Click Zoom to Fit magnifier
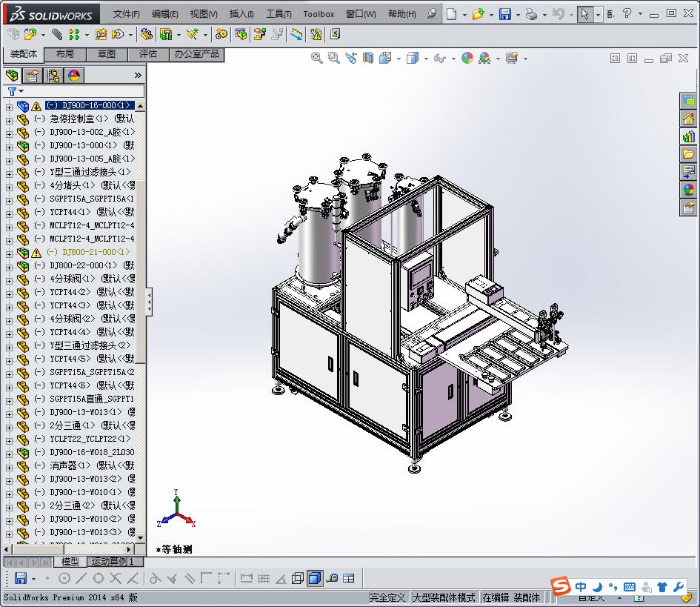The image size is (700, 607). 316,58
